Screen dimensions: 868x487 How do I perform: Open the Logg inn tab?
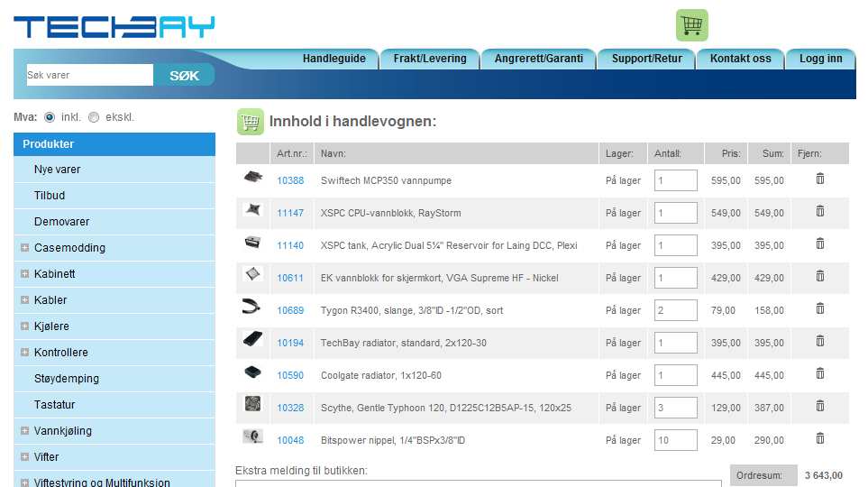tap(820, 59)
